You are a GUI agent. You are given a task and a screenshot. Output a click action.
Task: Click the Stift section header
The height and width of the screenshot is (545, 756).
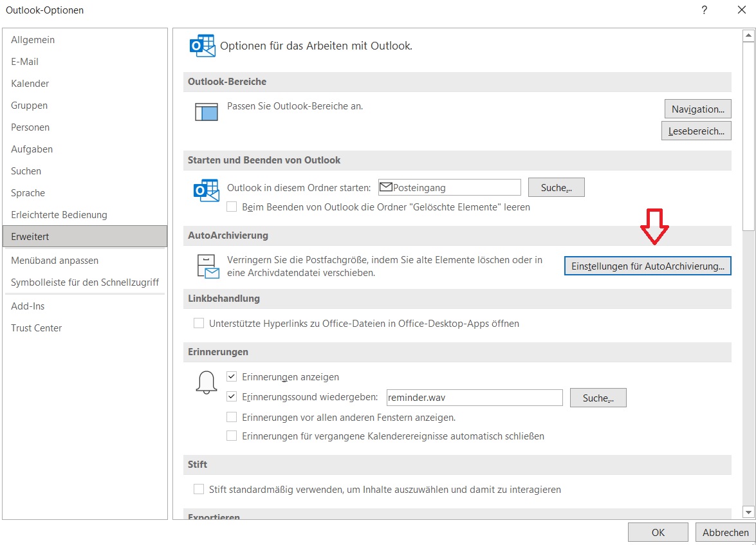tap(457, 465)
